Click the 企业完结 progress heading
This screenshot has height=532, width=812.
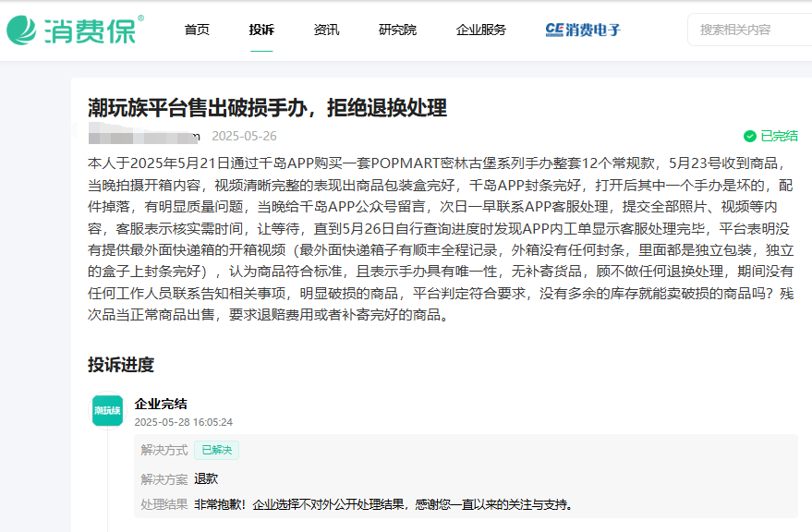pyautogui.click(x=161, y=404)
